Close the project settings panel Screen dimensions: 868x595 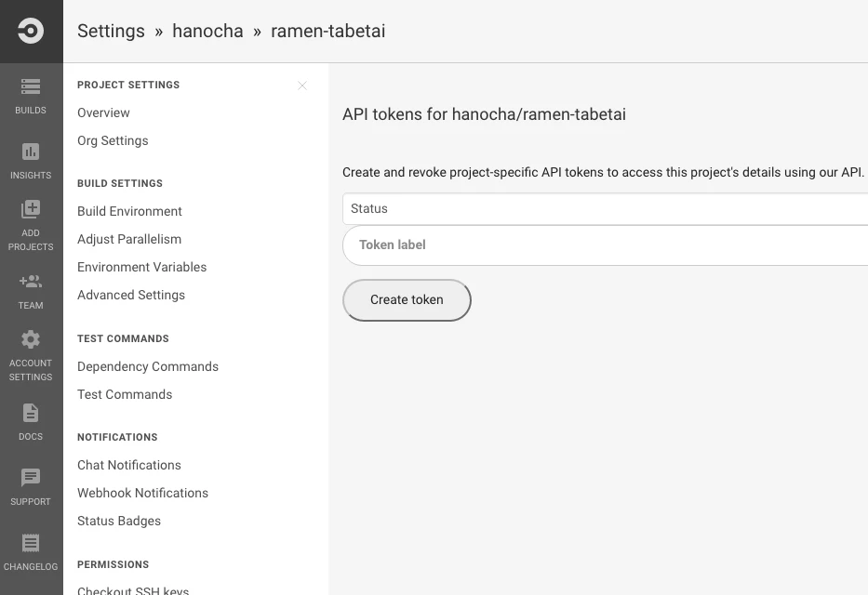click(302, 86)
